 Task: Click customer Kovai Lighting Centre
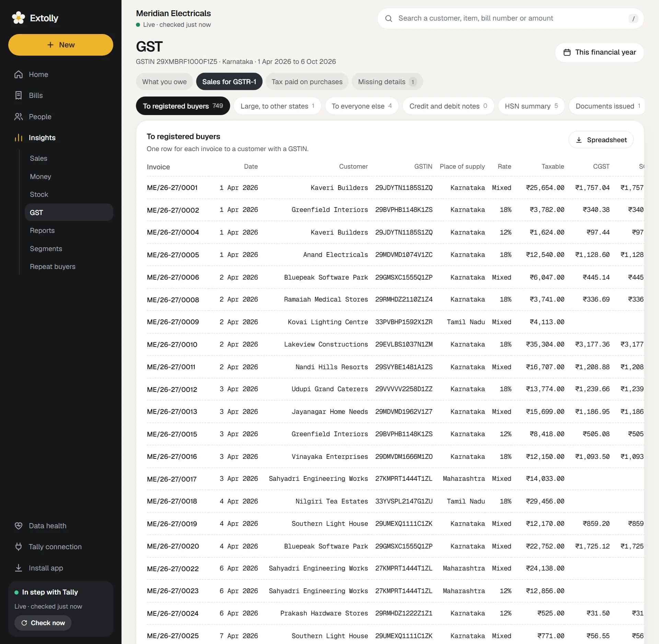[x=328, y=322]
